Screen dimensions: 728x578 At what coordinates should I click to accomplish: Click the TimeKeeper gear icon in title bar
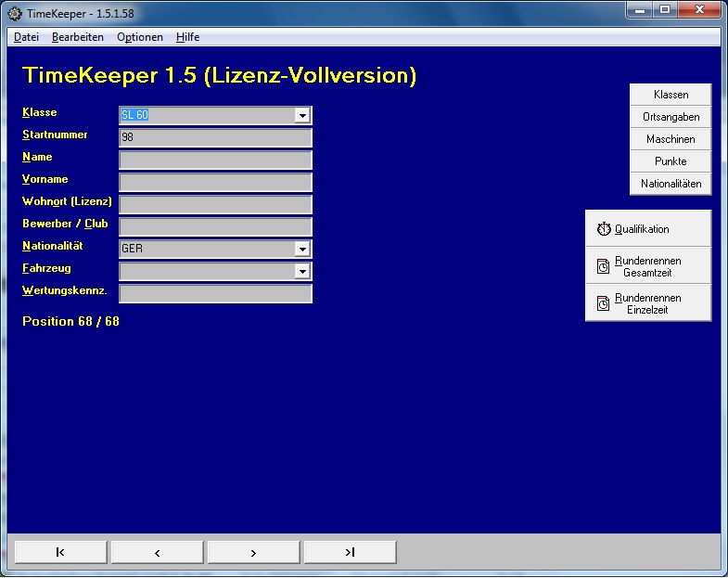click(x=15, y=14)
